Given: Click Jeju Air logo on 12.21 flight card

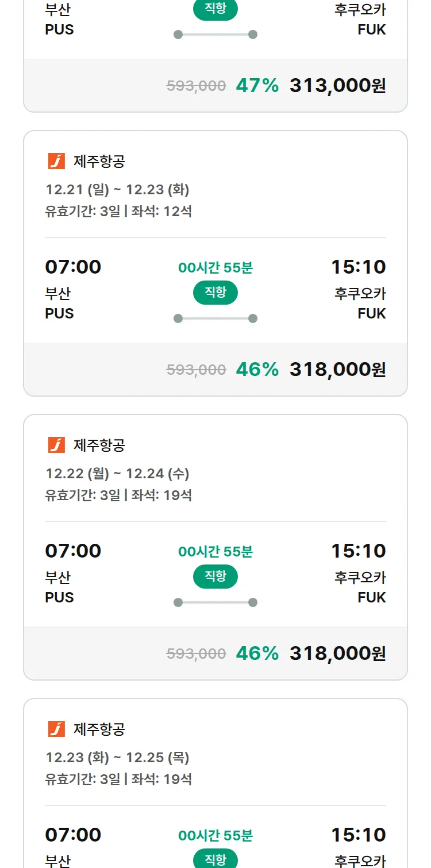Looking at the screenshot, I should point(56,162).
